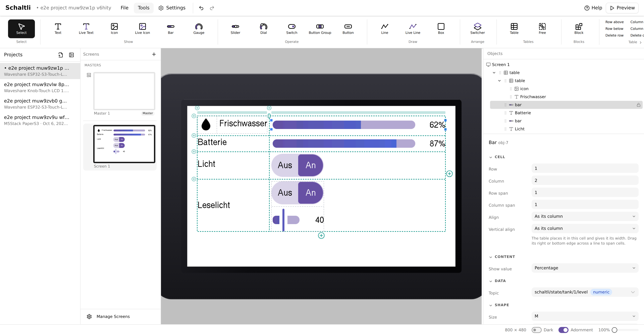The image size is (644, 335).
Task: Choose the Box drawing tool
Action: coord(441,29)
